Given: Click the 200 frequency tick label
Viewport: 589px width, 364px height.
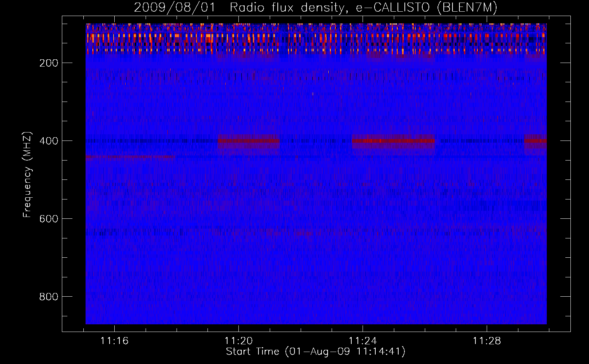Looking at the screenshot, I should point(49,63).
